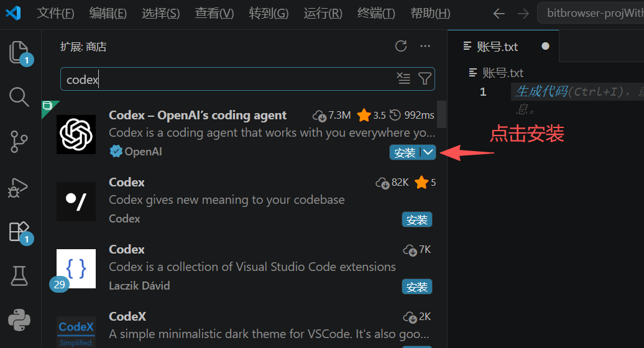The image size is (644, 348).
Task: Refresh the extensions marketplace list
Action: click(401, 46)
